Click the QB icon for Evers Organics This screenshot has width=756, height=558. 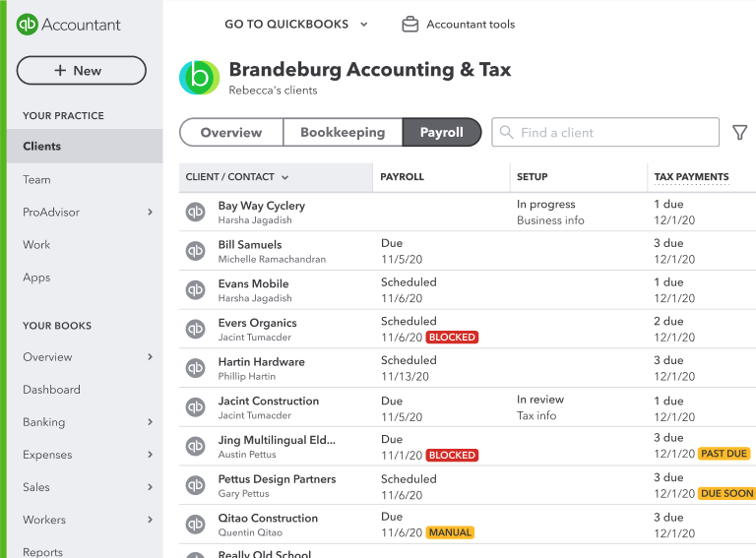pyautogui.click(x=195, y=329)
